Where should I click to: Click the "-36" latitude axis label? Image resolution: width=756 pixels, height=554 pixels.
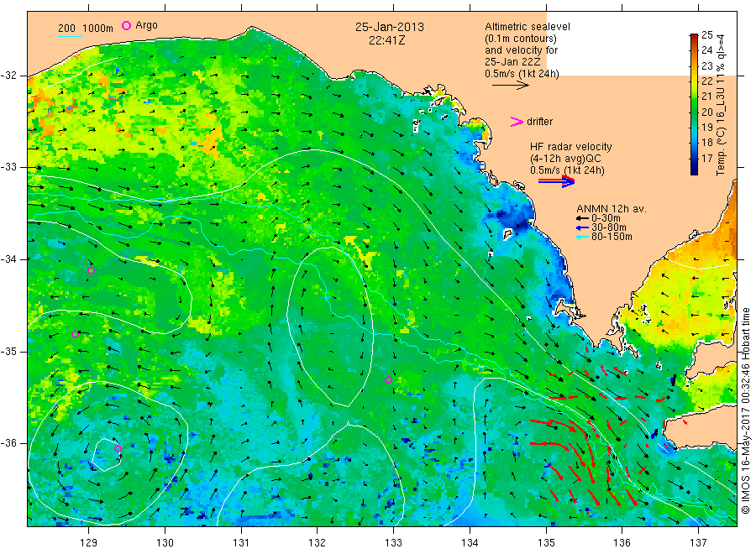[x=8, y=442]
